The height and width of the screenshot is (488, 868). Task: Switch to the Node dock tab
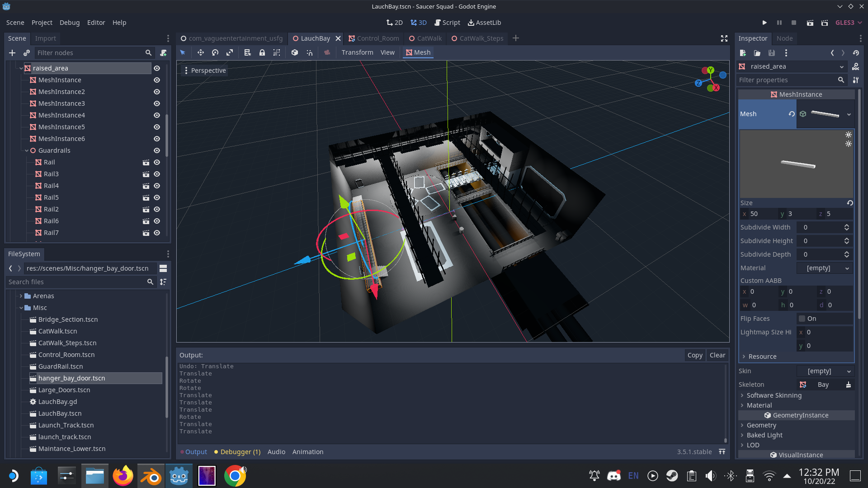coord(784,38)
